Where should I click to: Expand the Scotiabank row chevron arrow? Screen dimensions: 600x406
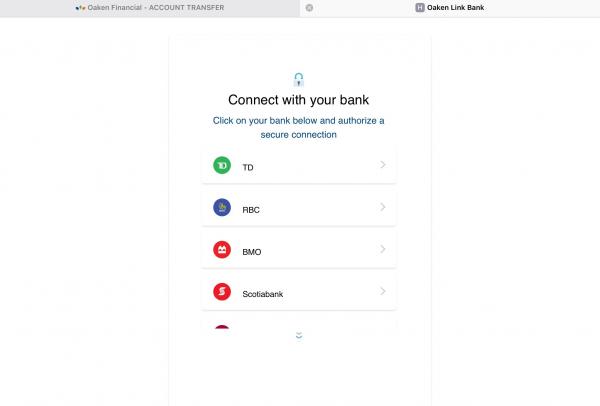[383, 291]
